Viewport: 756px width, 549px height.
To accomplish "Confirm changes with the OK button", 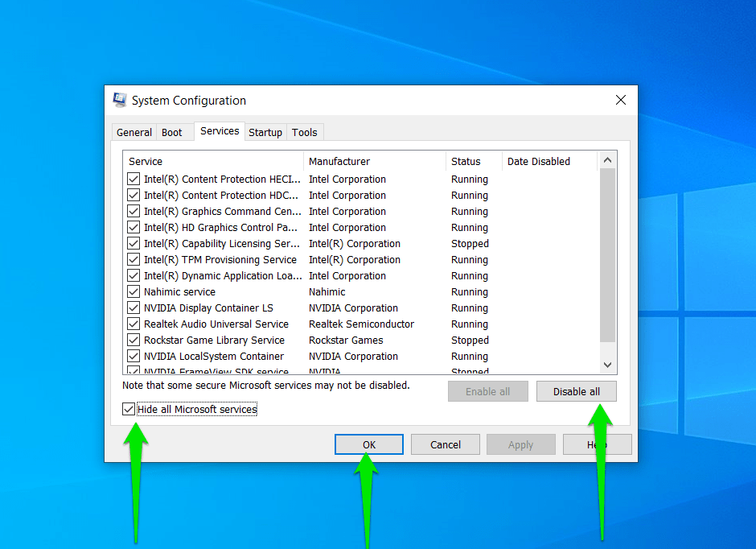I will 368,444.
